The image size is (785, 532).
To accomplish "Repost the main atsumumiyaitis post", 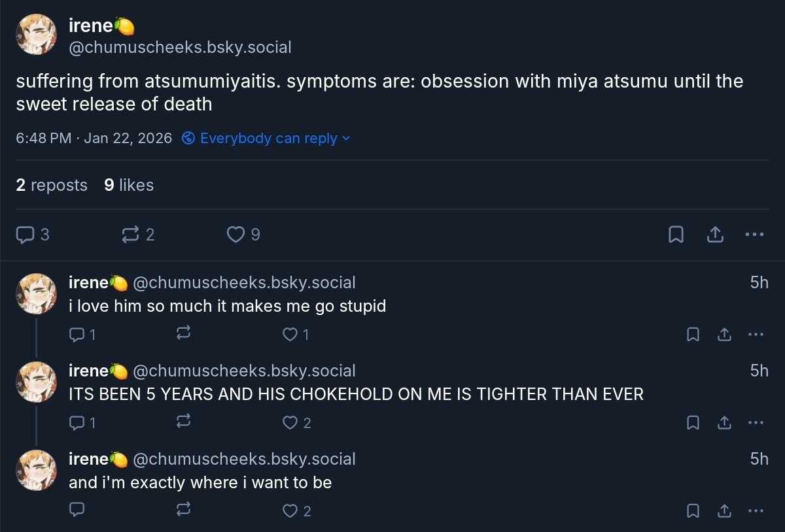I will tap(131, 235).
